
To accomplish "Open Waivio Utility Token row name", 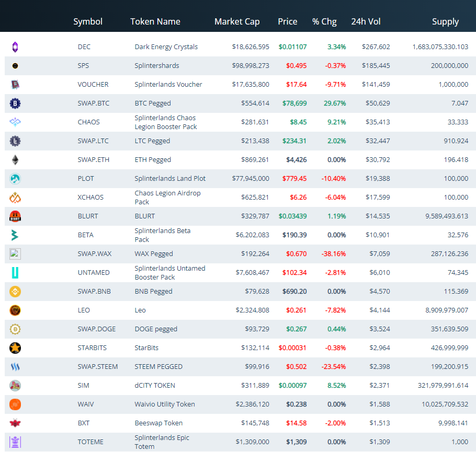I will [165, 404].
